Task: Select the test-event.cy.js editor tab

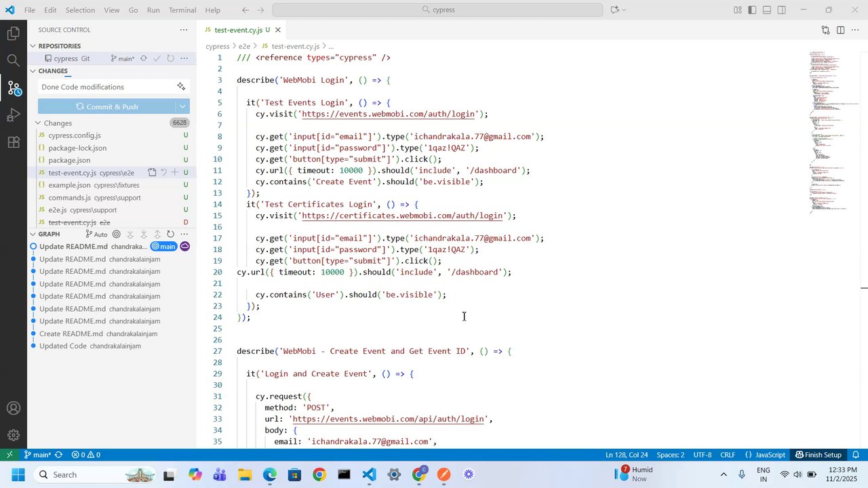Action: tap(241, 30)
